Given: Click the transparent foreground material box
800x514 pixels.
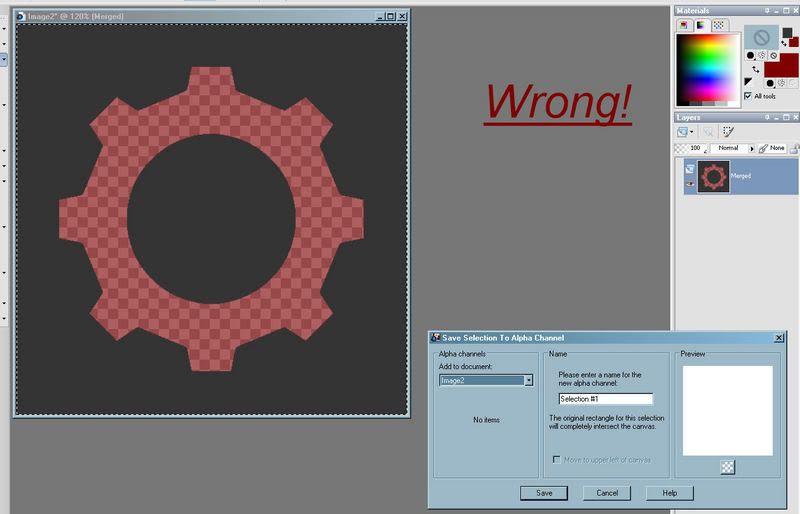Looking at the screenshot, I should tap(760, 38).
